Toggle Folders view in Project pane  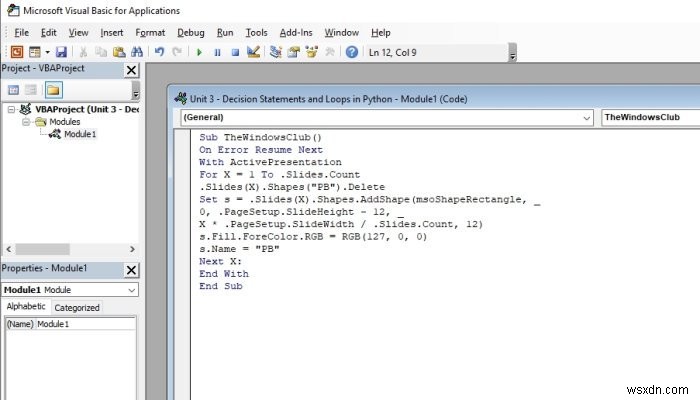53,90
